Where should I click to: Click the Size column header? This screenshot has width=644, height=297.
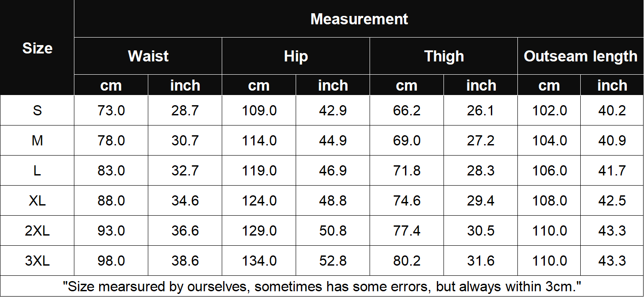[x=37, y=48]
